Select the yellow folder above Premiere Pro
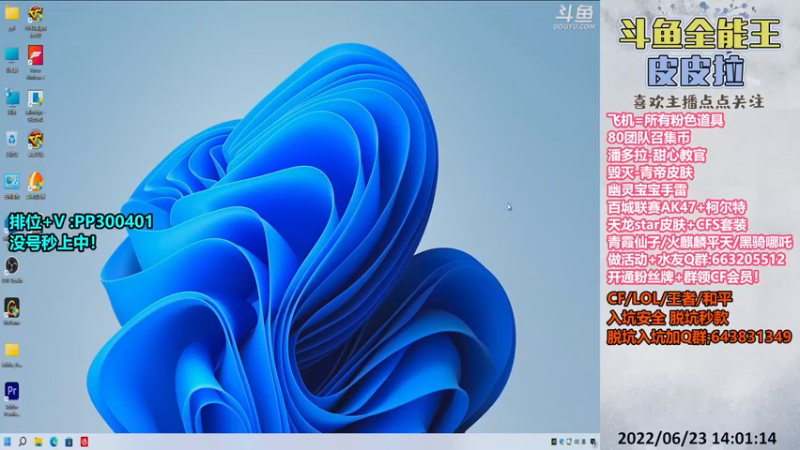Screen dimensions: 800x450 pos(12,349)
